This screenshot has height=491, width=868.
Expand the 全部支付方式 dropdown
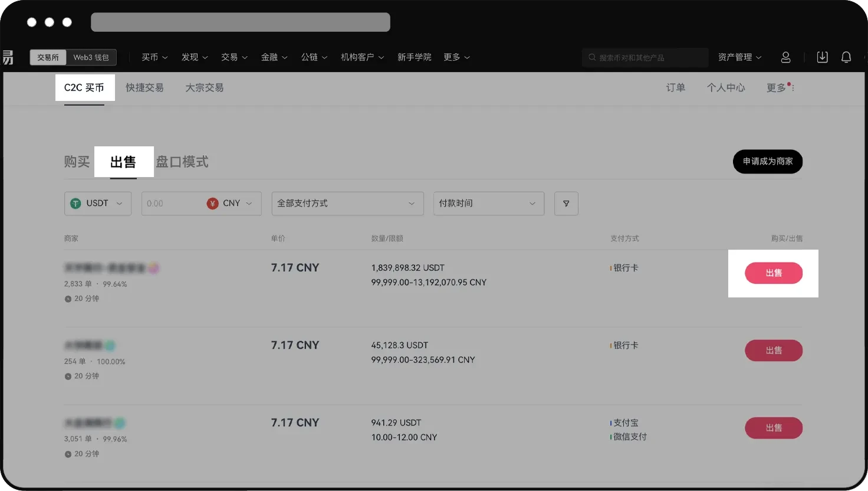point(347,203)
